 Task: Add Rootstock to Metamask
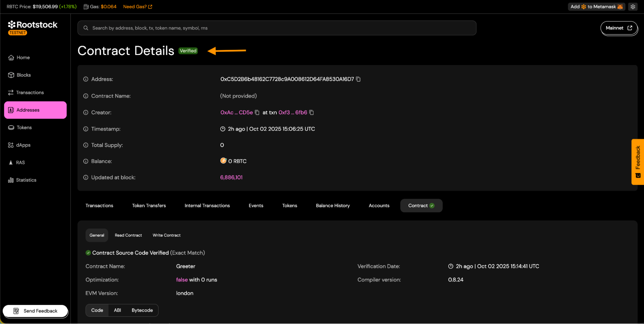pos(596,7)
